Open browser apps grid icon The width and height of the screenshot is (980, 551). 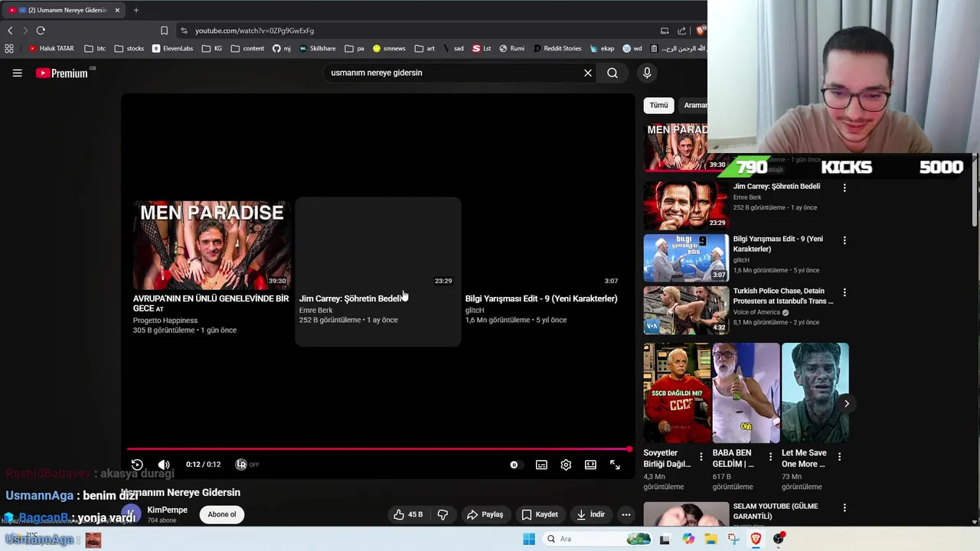pos(9,48)
